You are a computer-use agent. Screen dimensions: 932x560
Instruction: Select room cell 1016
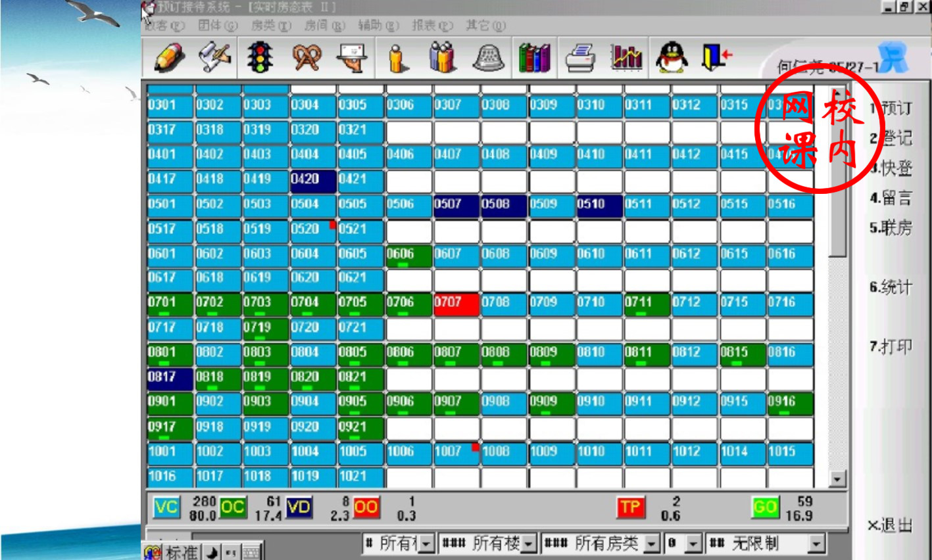point(170,478)
